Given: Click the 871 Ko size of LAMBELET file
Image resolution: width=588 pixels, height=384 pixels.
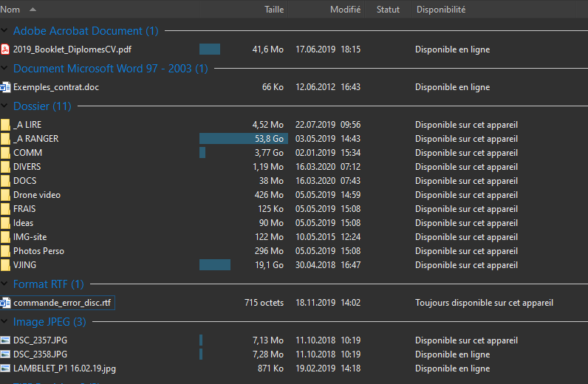Looking at the screenshot, I should 270,368.
